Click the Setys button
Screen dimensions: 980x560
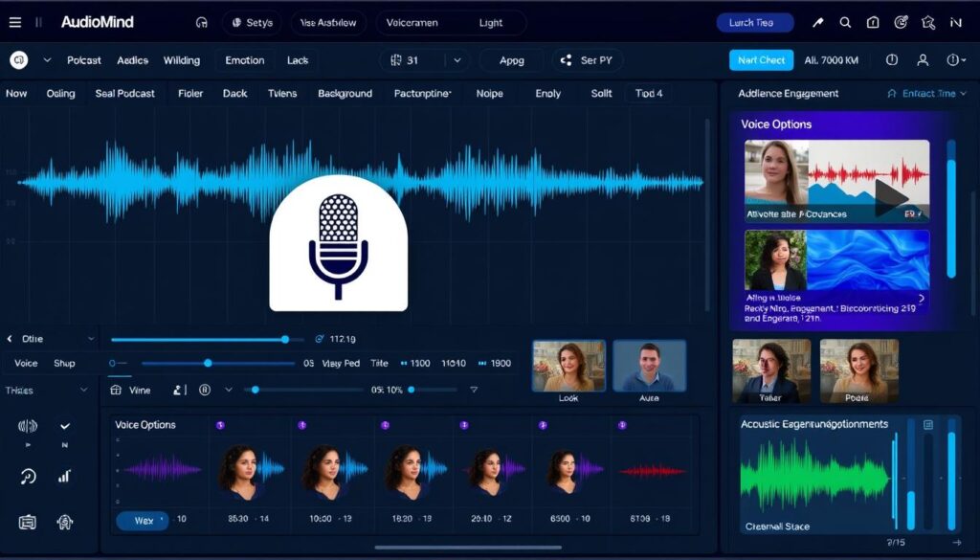pyautogui.click(x=252, y=23)
